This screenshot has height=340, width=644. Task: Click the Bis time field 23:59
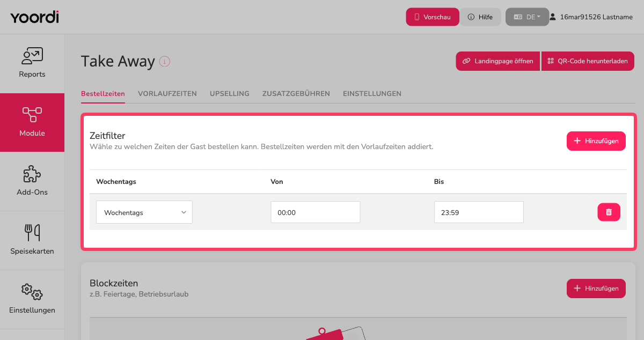tap(479, 212)
